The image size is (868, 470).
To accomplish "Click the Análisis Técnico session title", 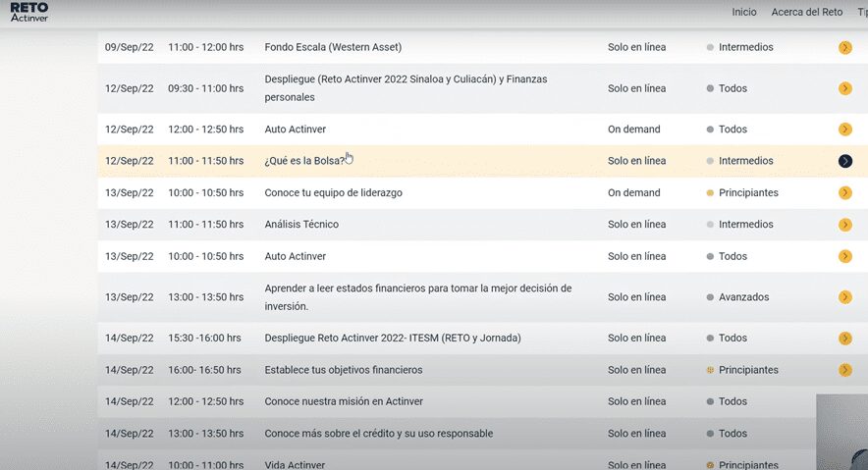I will (301, 225).
